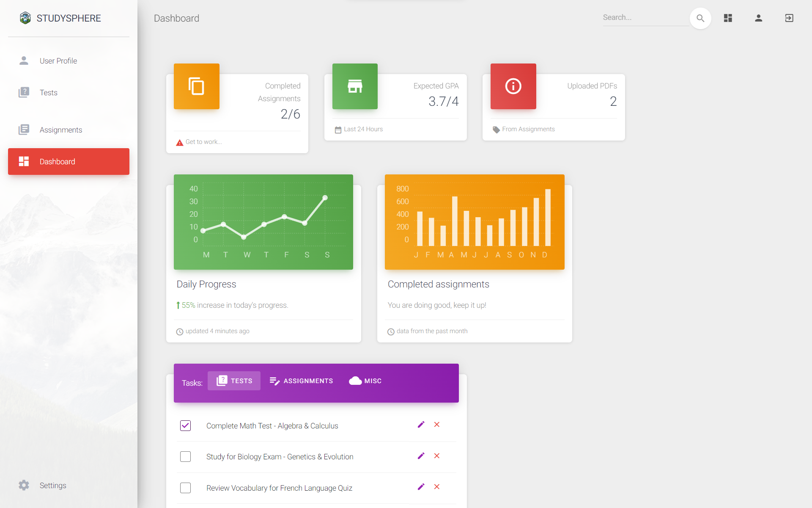Open Settings at the sidebar bottom
Viewport: 812px width, 508px height.
53,485
